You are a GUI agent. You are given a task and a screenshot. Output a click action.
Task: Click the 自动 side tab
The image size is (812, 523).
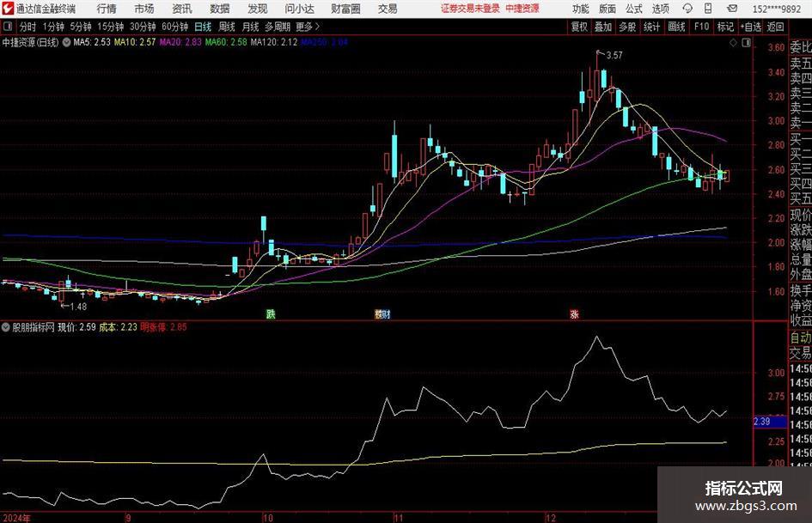pos(800,338)
